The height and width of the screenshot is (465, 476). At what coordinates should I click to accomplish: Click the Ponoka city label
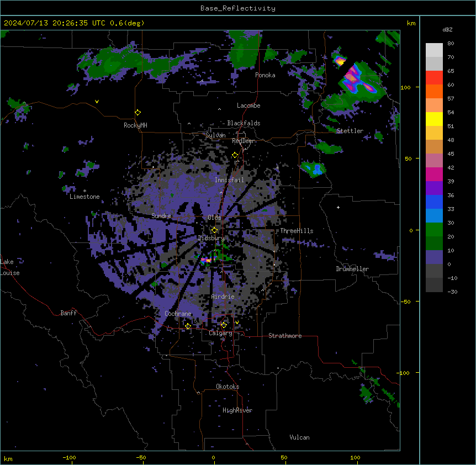click(x=265, y=75)
